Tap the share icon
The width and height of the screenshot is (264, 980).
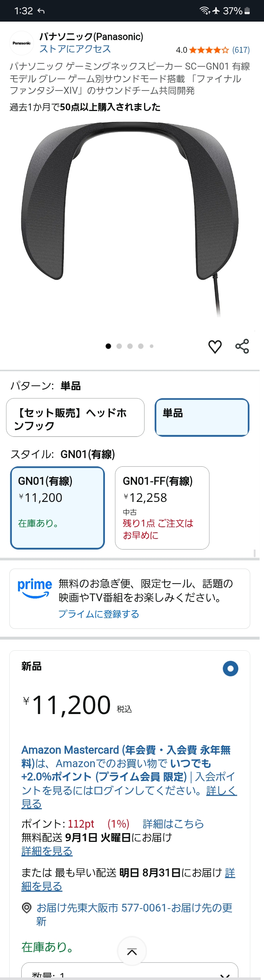(242, 346)
